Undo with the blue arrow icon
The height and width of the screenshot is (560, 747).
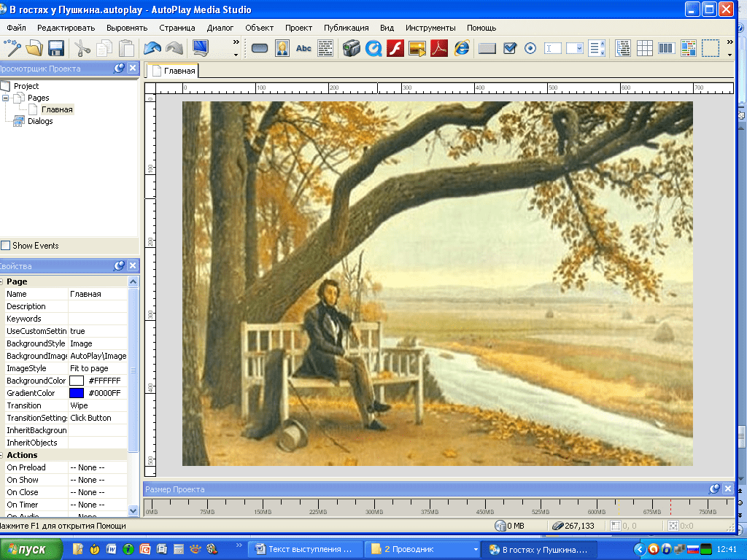[152, 48]
